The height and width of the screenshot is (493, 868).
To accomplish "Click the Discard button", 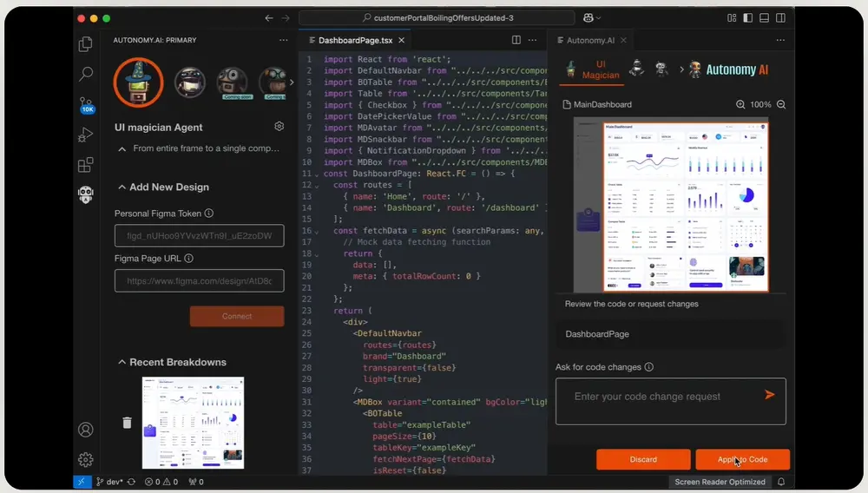I will click(643, 459).
